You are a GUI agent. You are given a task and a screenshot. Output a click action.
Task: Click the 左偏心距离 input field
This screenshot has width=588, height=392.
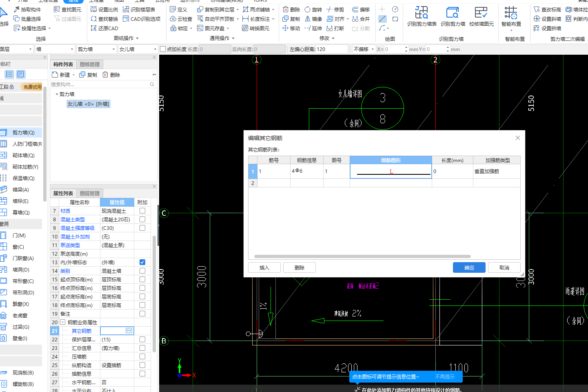332,49
